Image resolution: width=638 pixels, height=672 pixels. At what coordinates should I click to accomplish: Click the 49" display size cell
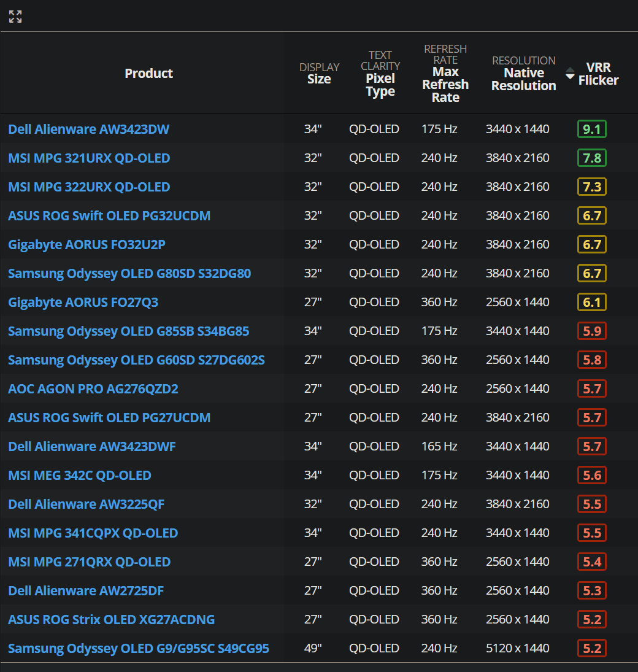click(313, 648)
